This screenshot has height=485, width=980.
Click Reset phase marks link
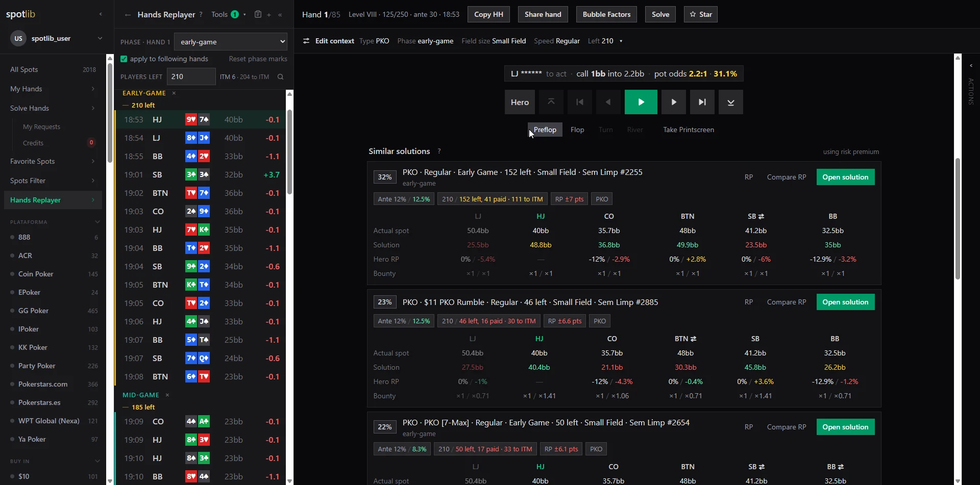(258, 59)
